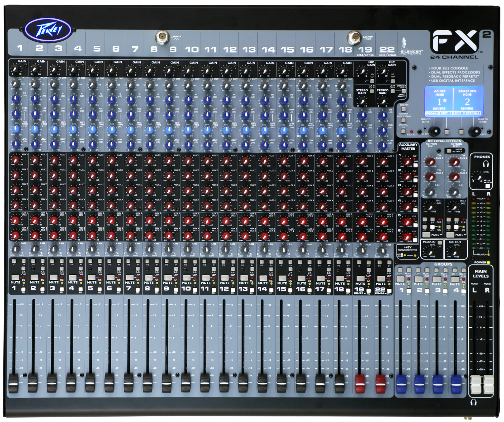The height and width of the screenshot is (422, 504).
Task: Click the headphone jack icon below main faders
Action: tap(473, 402)
